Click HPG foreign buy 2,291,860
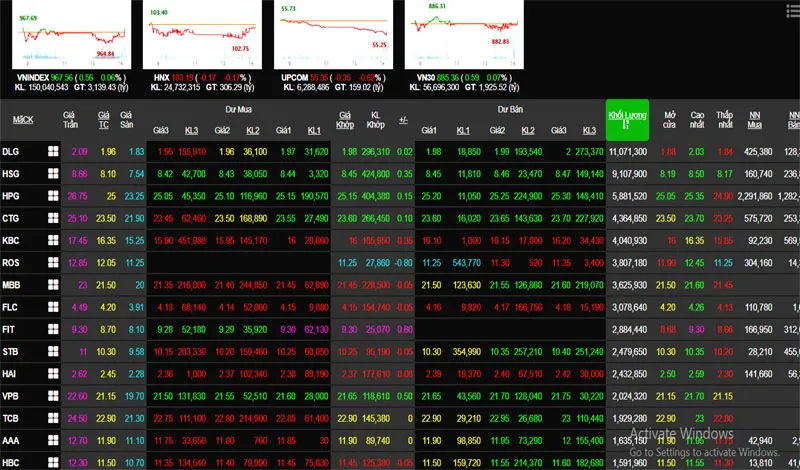Image resolution: width=800 pixels, height=470 pixels. (755, 196)
